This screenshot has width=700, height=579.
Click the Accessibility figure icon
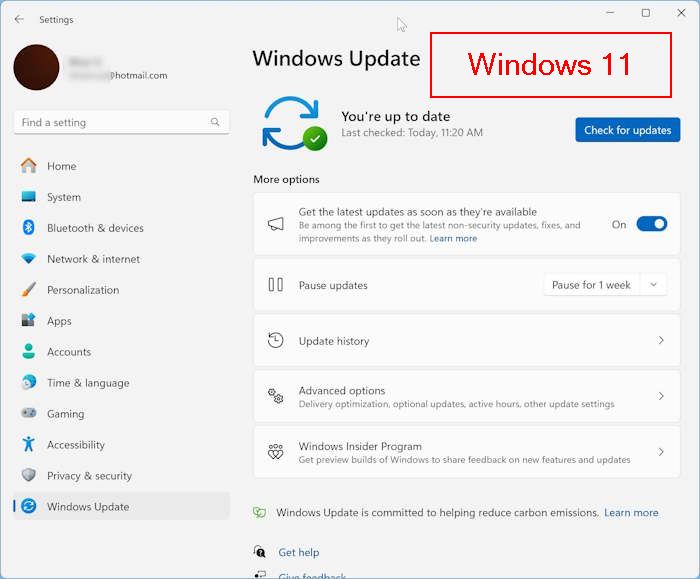pos(29,444)
